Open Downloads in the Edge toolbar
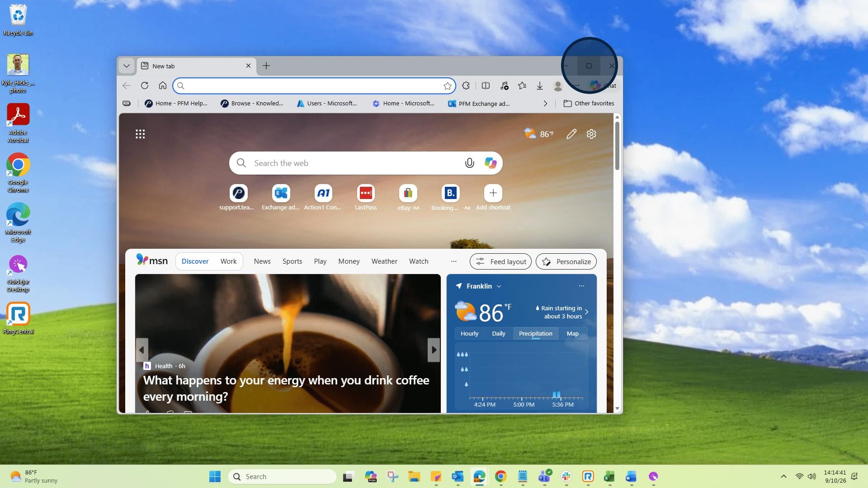Image resolution: width=868 pixels, height=488 pixels. pos(540,85)
